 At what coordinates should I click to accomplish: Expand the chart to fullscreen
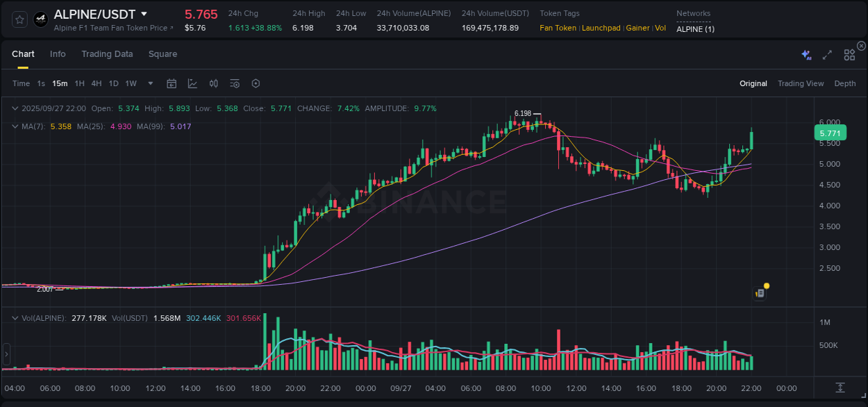click(x=826, y=55)
